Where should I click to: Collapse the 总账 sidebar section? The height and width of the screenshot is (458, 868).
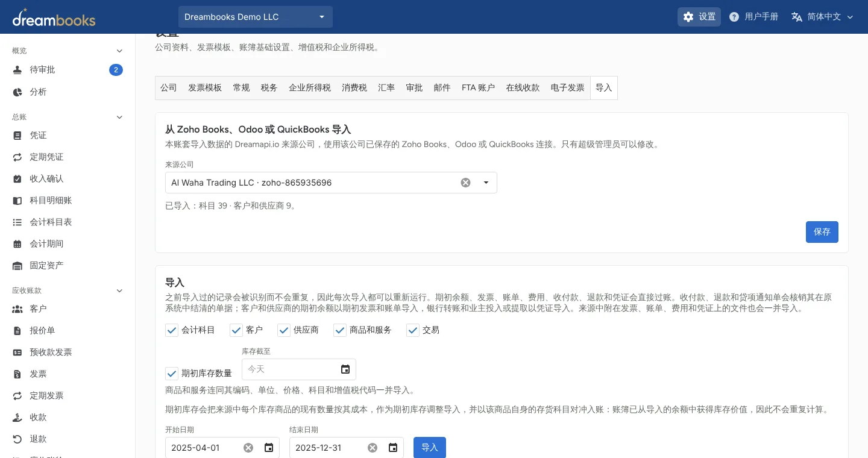[119, 117]
